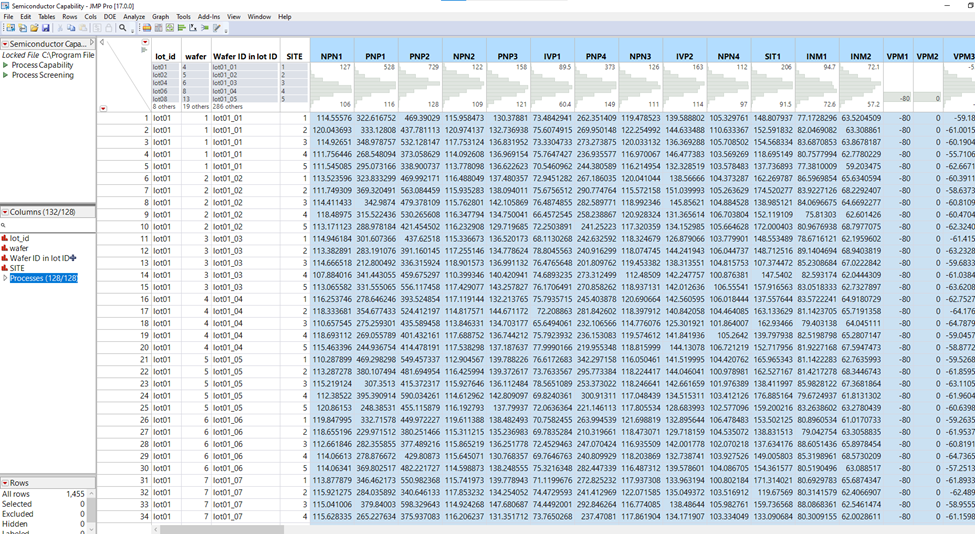Select the Process Capability script name

(42, 65)
